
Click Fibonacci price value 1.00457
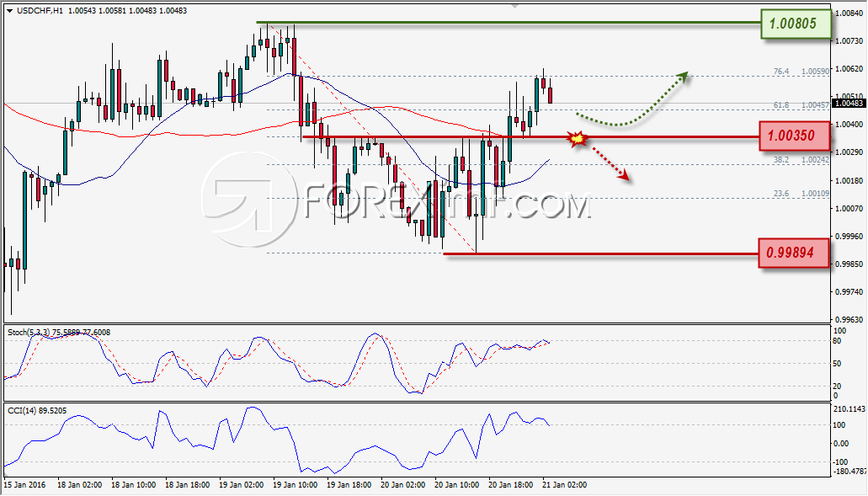816,105
